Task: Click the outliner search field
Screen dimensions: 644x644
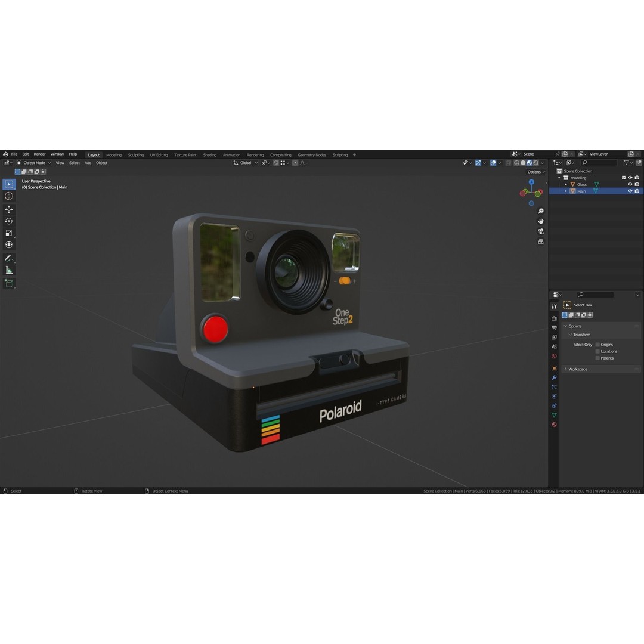Action: tap(599, 163)
